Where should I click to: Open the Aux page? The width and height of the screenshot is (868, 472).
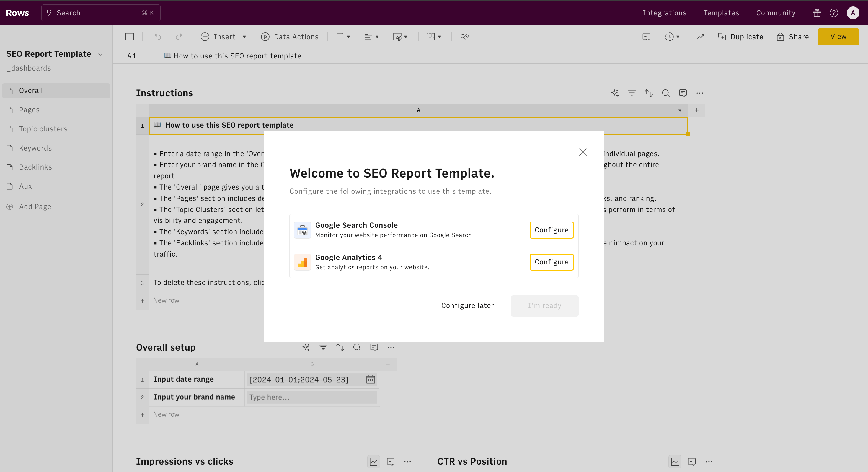click(x=56, y=186)
